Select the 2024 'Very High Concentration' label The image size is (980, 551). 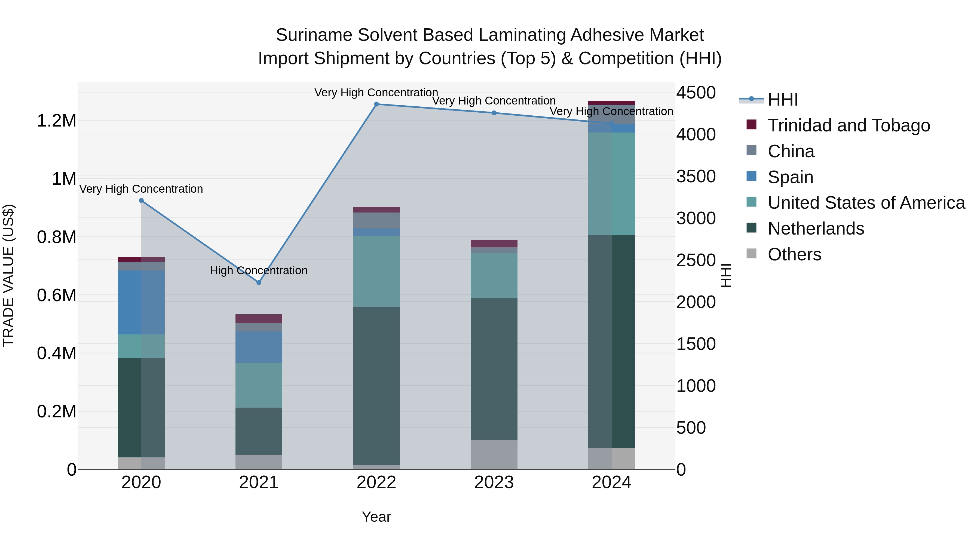click(611, 111)
